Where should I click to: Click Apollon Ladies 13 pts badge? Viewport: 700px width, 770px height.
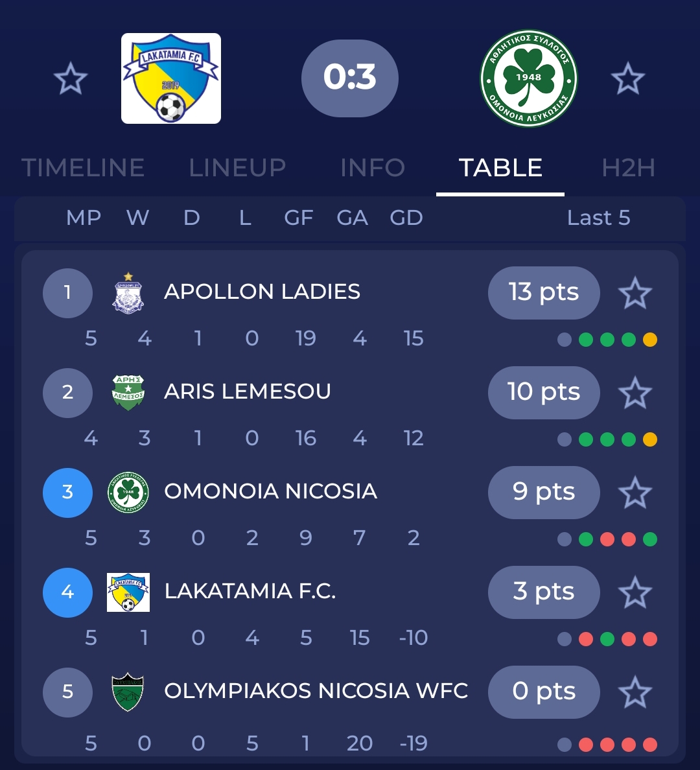(x=544, y=292)
